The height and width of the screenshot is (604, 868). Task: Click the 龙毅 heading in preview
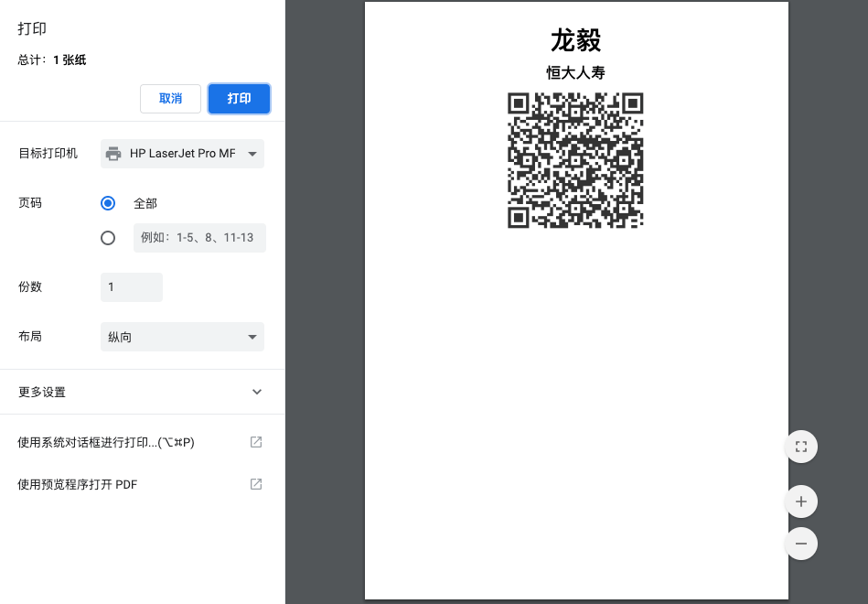click(575, 40)
